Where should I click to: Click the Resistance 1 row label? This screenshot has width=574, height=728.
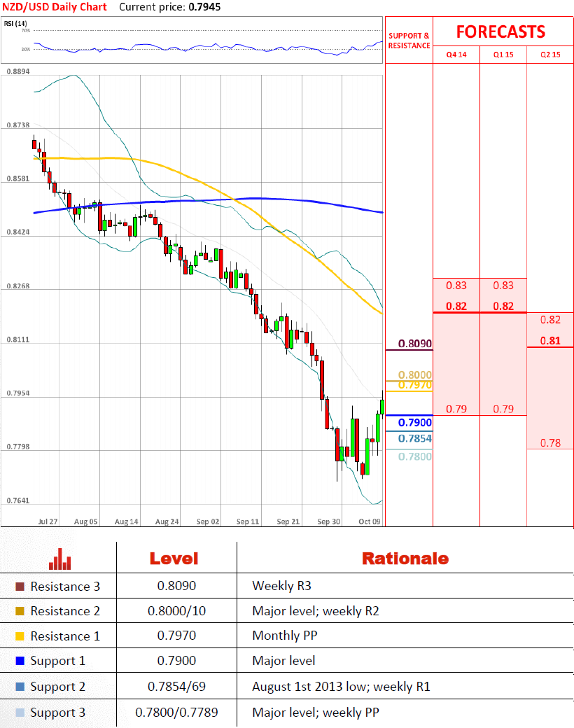65,636
